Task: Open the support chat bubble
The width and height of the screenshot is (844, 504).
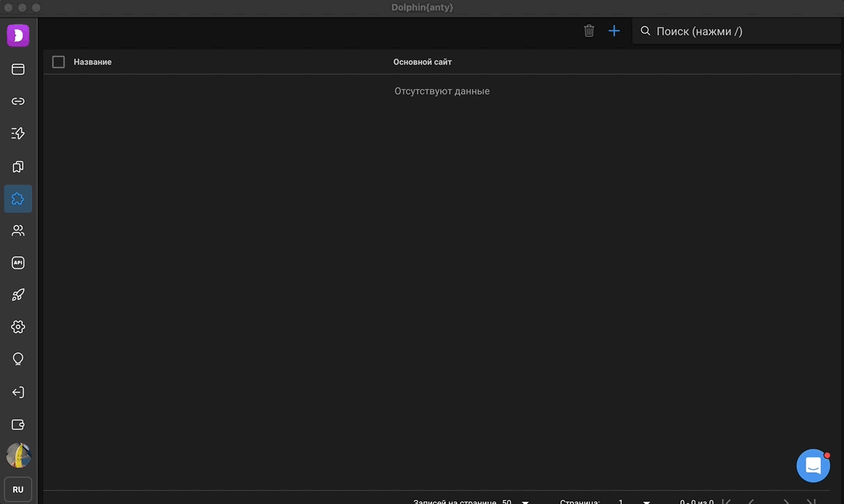Action: pos(813,466)
